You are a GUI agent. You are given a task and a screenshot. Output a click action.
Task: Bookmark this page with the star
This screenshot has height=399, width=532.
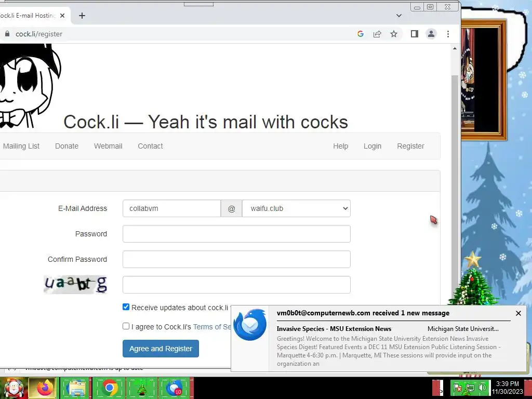point(394,34)
